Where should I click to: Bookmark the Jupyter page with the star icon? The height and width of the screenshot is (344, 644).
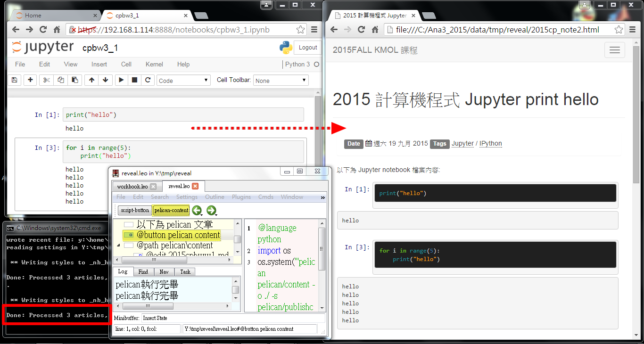tap(301, 30)
